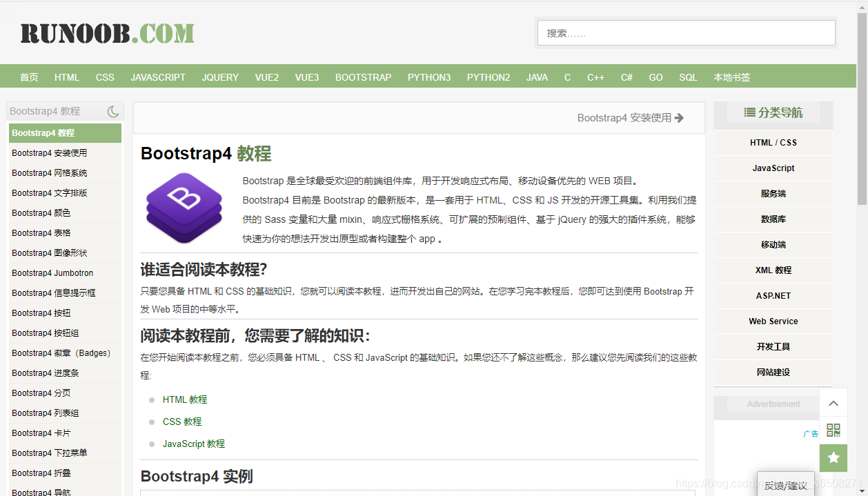Screen dimensions: 868x496
Task: Go to the JAVASCRIPT nav item
Action: [x=158, y=77]
